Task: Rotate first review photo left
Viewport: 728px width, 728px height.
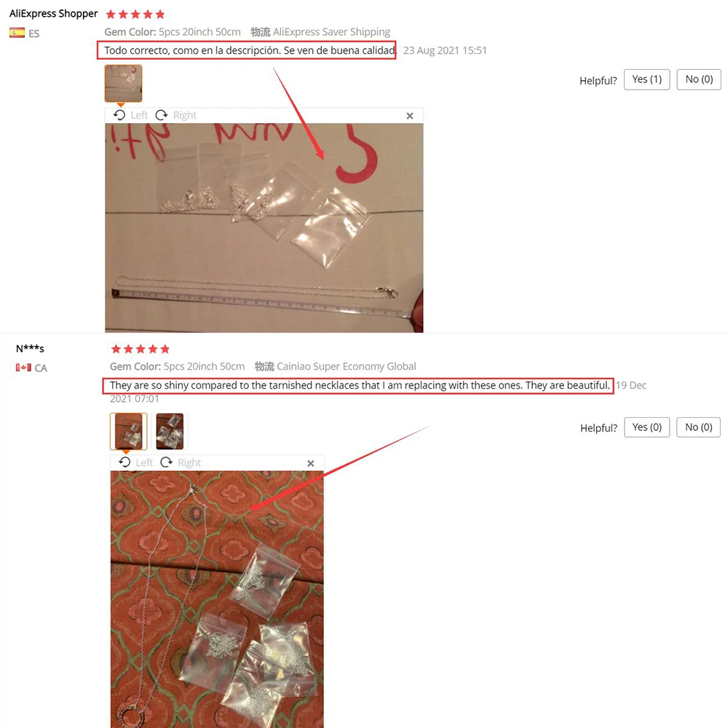Action: pyautogui.click(x=130, y=115)
